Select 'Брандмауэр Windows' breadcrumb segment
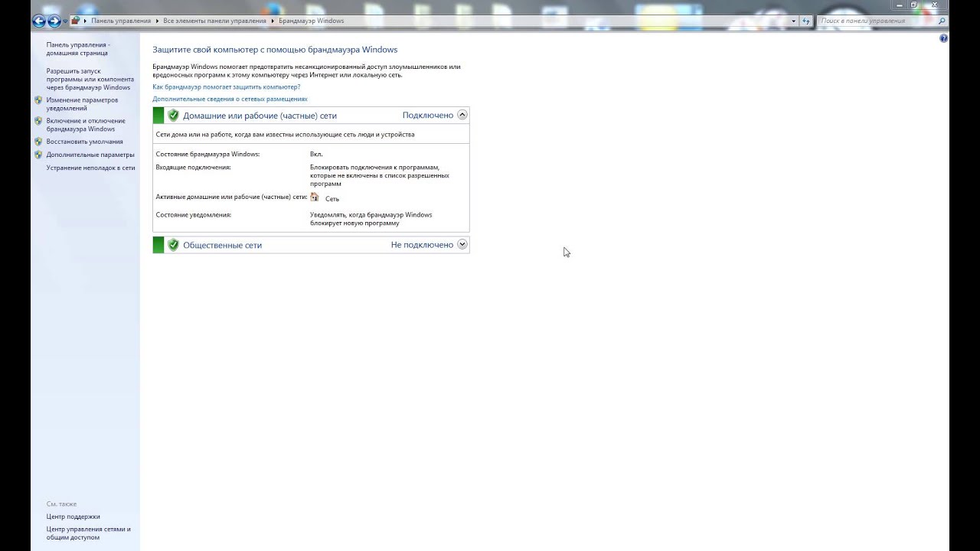Viewport: 980px width, 551px height. coord(311,21)
